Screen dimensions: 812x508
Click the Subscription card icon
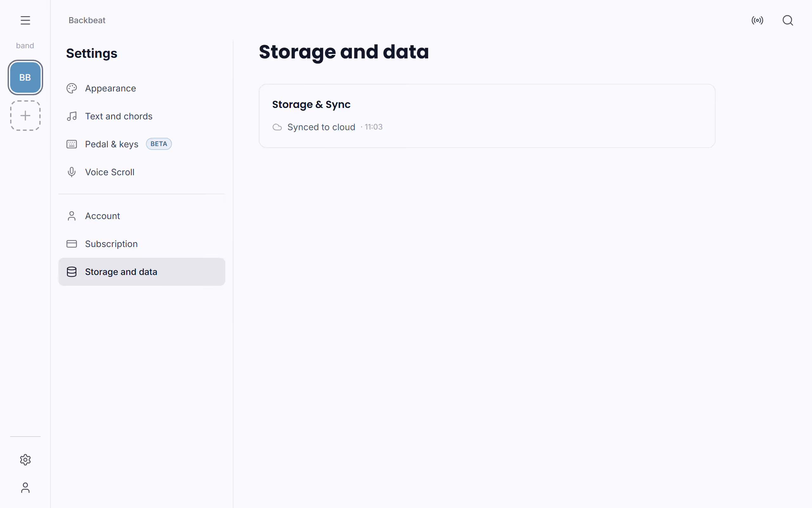click(71, 244)
